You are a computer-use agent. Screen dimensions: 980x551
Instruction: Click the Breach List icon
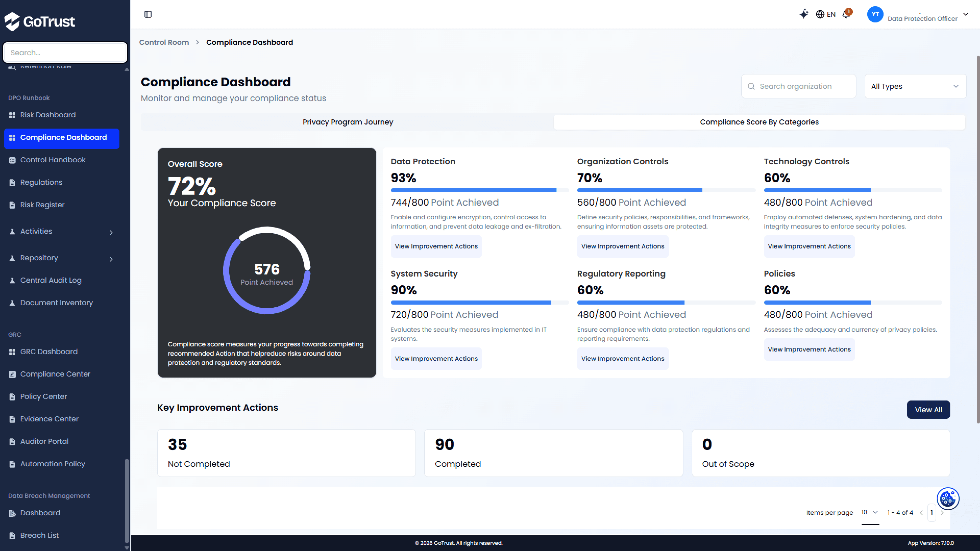click(x=12, y=536)
